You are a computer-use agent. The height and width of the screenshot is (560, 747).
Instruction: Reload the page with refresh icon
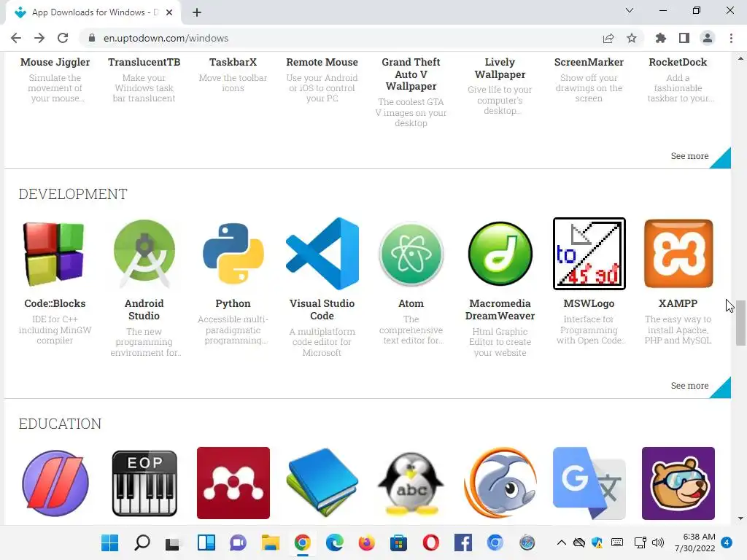pos(63,38)
